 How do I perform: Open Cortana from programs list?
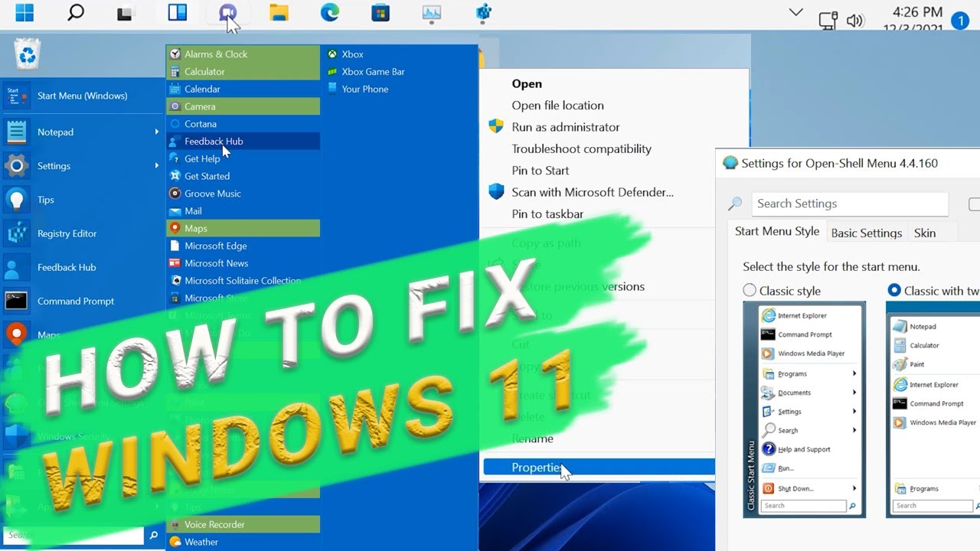click(243, 124)
